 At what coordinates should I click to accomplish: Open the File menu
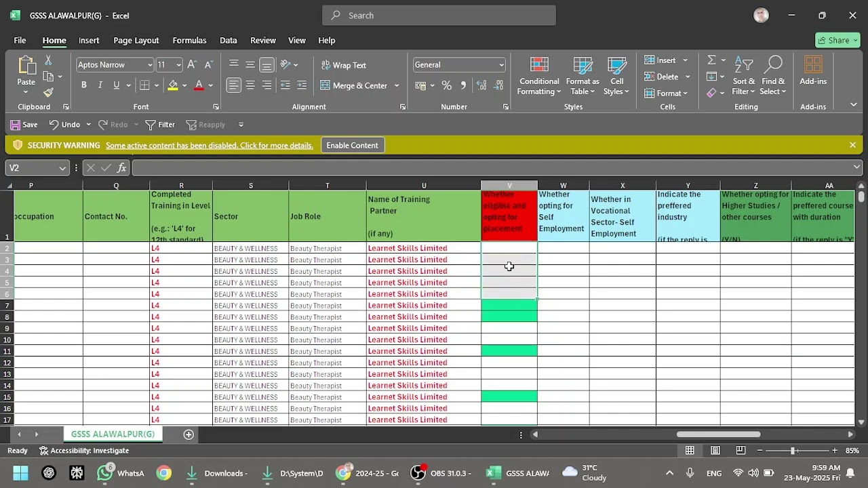20,40
